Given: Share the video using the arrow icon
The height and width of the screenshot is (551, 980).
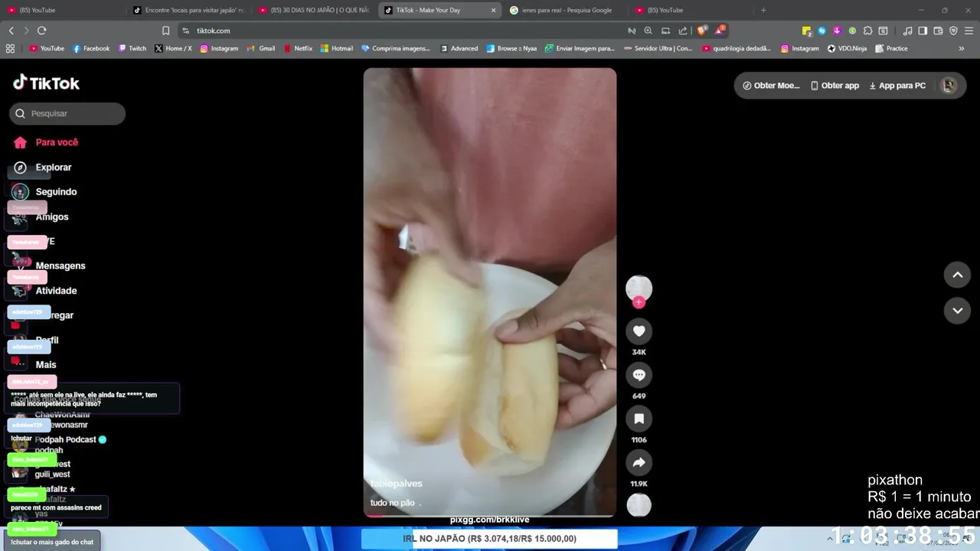Looking at the screenshot, I should click(x=639, y=462).
